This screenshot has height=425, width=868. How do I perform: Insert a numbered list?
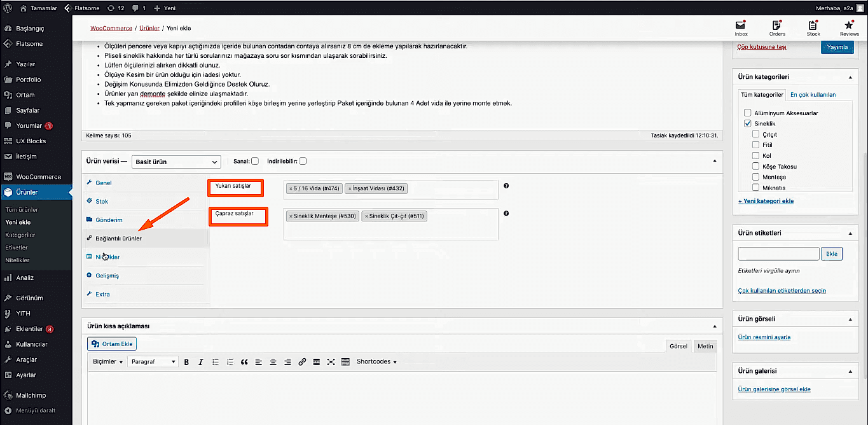point(230,361)
